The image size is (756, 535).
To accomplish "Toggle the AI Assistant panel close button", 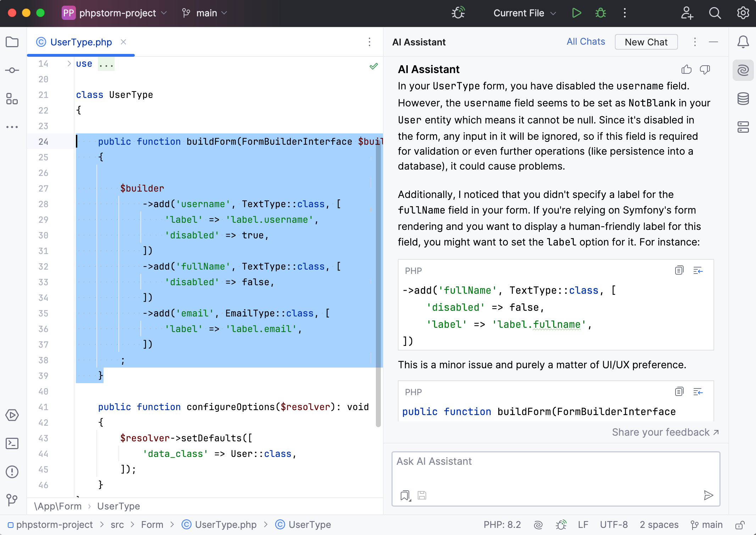I will click(713, 41).
